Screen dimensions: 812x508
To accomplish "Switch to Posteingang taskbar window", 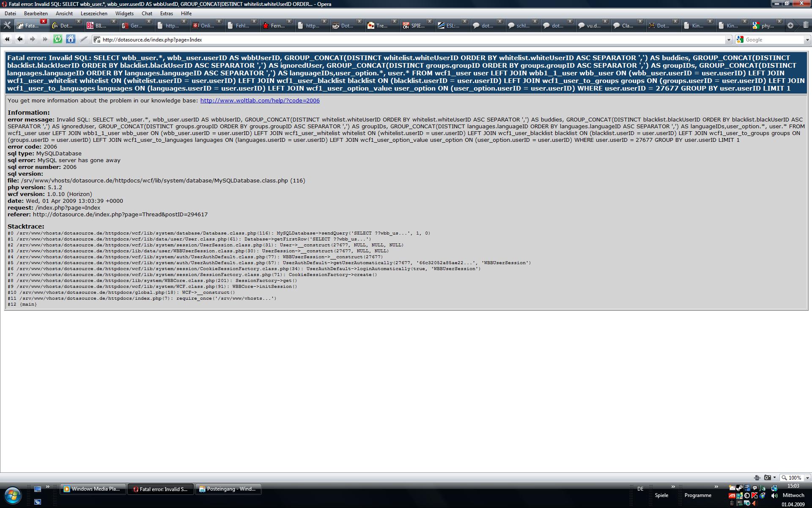I will 228,489.
